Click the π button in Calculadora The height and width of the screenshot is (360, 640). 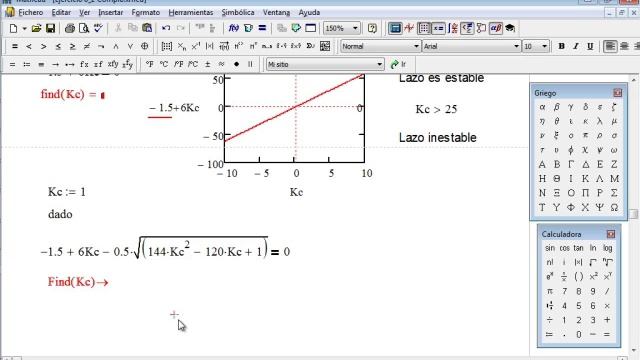pyautogui.click(x=550, y=291)
